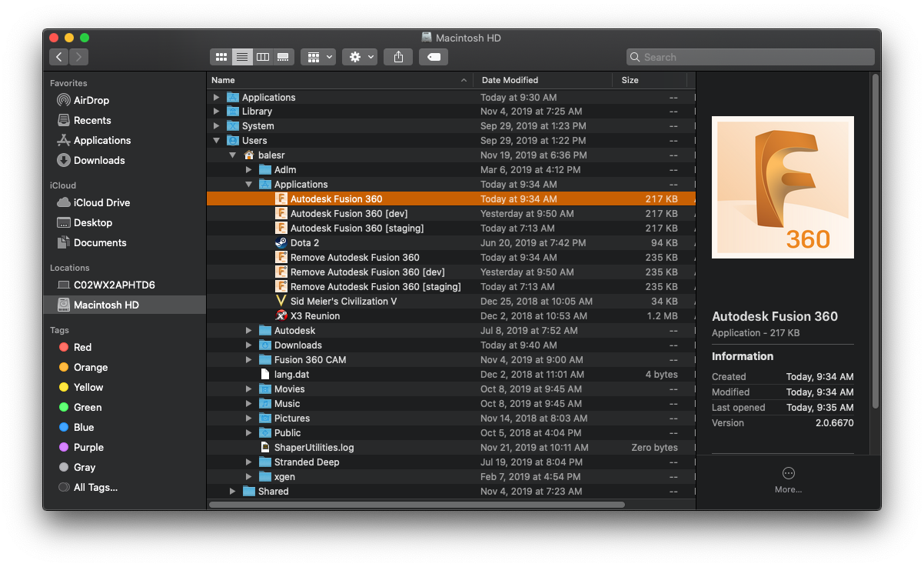The image size is (924, 567).
Task: Select gallery view toolbar icon
Action: pos(283,57)
